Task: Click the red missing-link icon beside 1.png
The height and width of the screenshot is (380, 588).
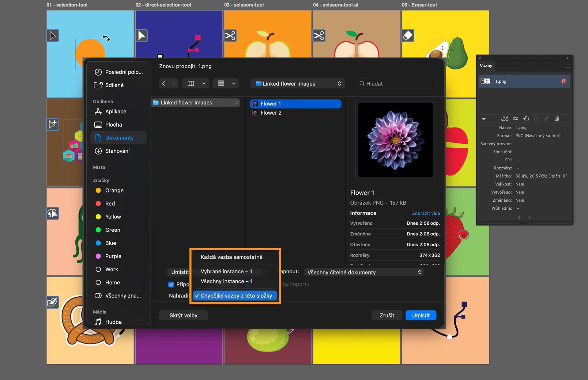Action: 563,81
